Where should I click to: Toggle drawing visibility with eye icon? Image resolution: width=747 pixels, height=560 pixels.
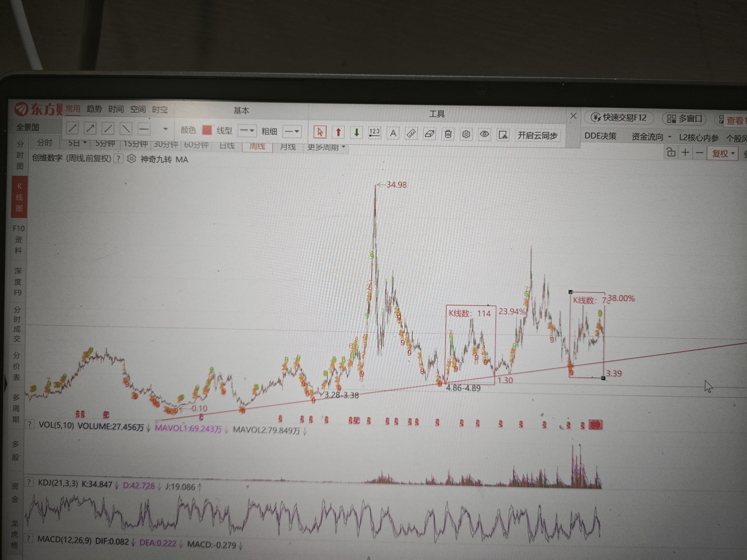point(484,135)
